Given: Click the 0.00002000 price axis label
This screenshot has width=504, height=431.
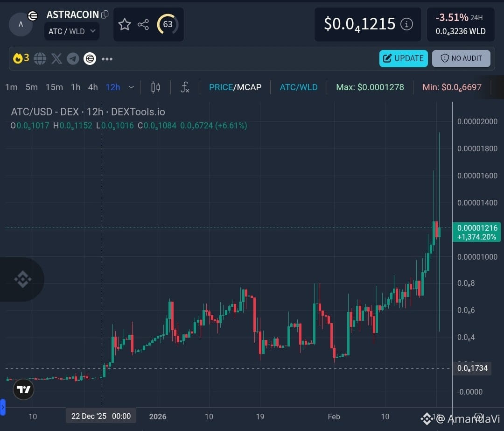Looking at the screenshot, I should point(477,121).
